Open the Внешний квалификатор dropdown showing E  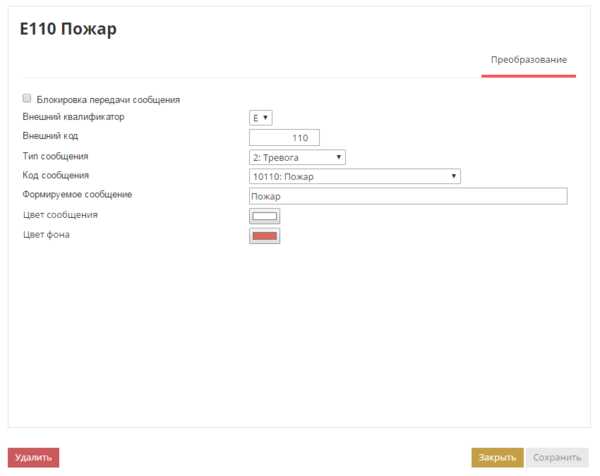pos(260,118)
